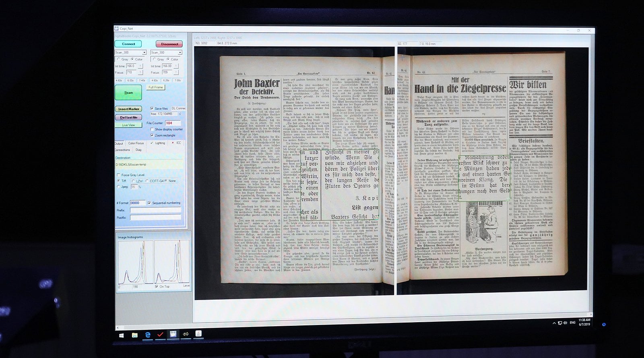
Task: Switch to the Diag tab
Action: pyautogui.click(x=139, y=150)
